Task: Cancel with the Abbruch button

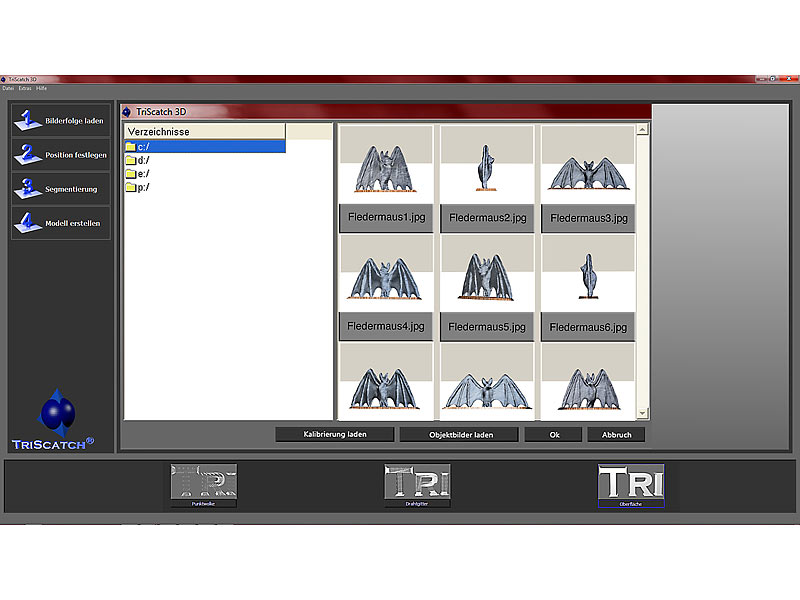Action: click(x=616, y=435)
